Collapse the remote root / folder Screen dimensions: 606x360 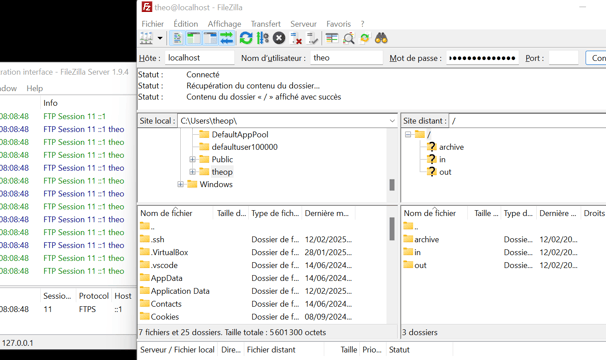point(408,135)
